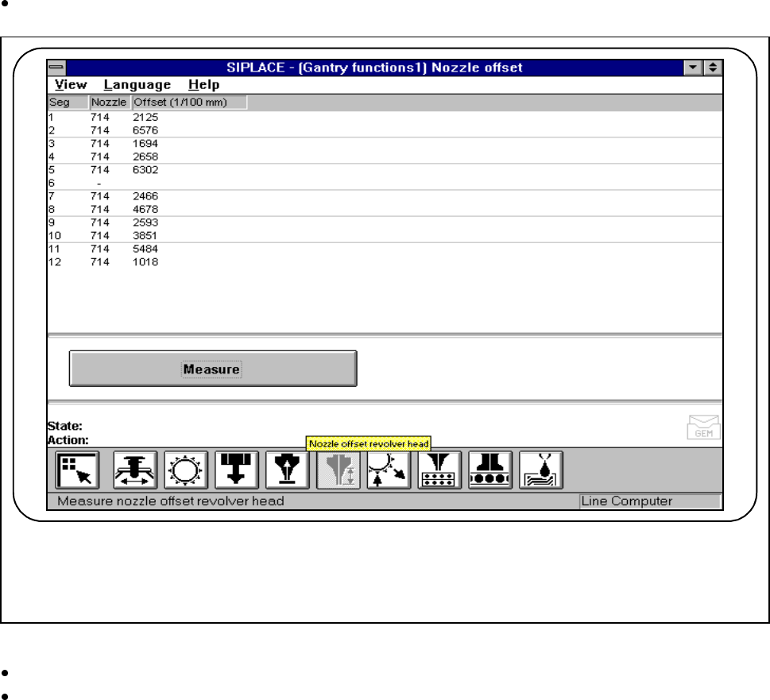This screenshot has width=770, height=700.
Task: Select row with offset 2593
Action: [x=385, y=222]
